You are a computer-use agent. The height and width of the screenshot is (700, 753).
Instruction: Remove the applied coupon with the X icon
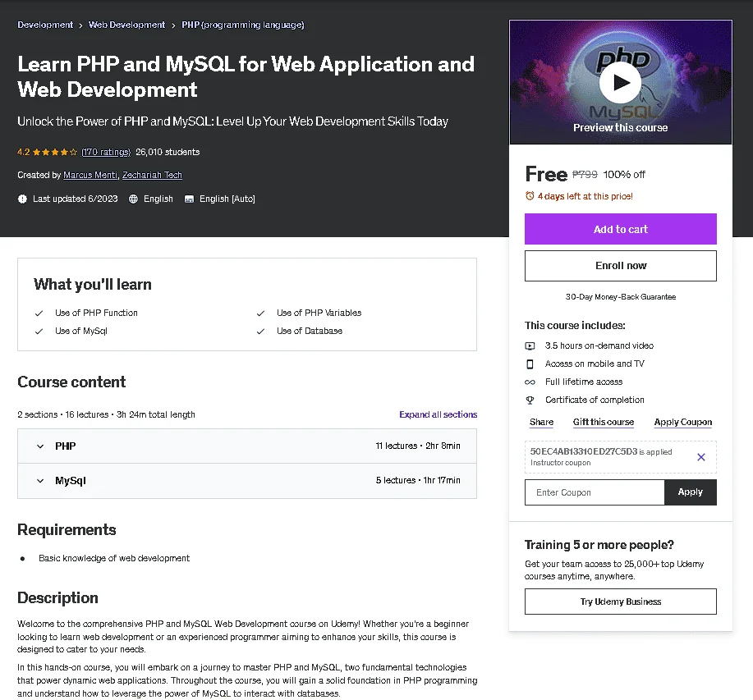coord(700,457)
